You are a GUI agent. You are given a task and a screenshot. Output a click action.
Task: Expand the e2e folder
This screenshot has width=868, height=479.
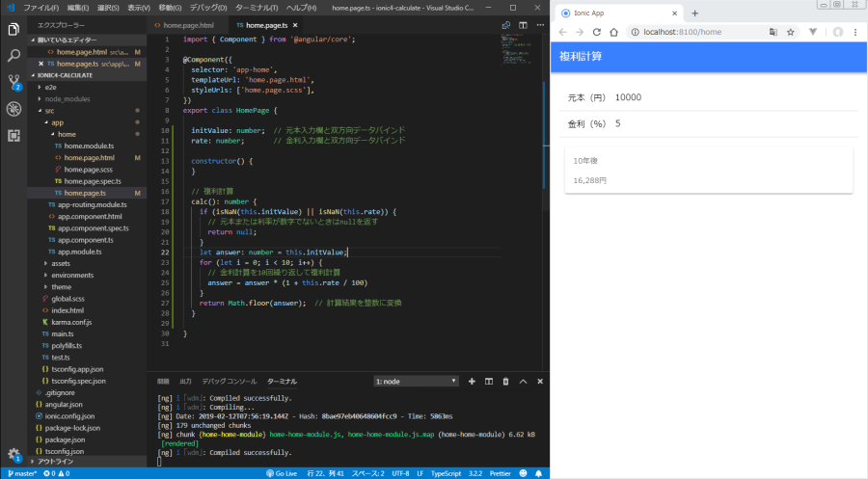point(50,87)
